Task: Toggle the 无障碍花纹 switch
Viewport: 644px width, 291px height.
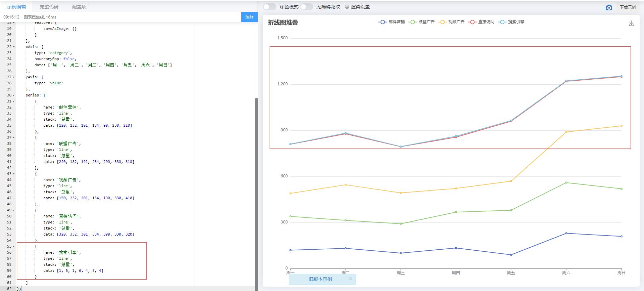Action: [x=306, y=7]
